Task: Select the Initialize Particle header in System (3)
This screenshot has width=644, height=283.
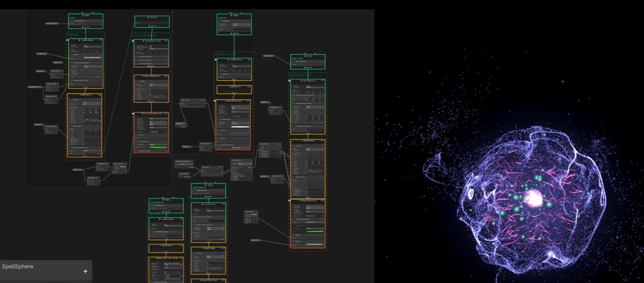Action: (234, 59)
